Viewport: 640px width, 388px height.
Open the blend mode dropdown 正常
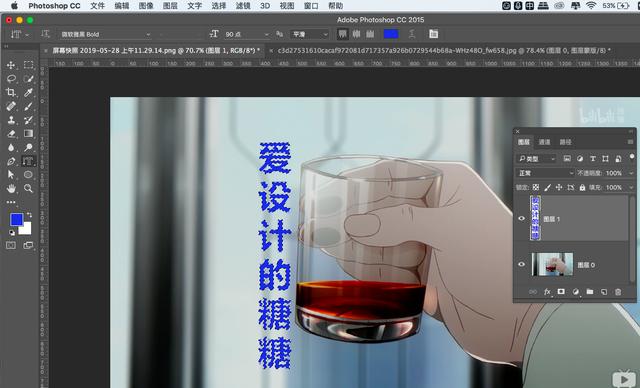coord(544,173)
